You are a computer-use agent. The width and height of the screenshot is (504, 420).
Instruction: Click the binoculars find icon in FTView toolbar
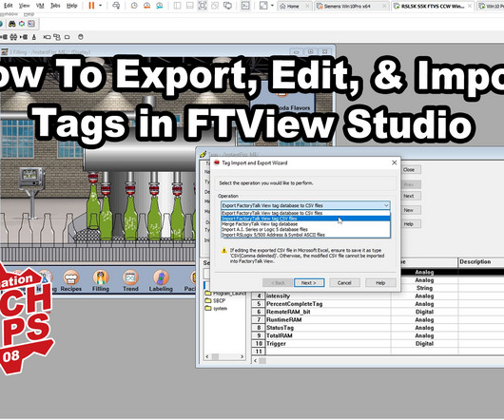(x=12, y=24)
